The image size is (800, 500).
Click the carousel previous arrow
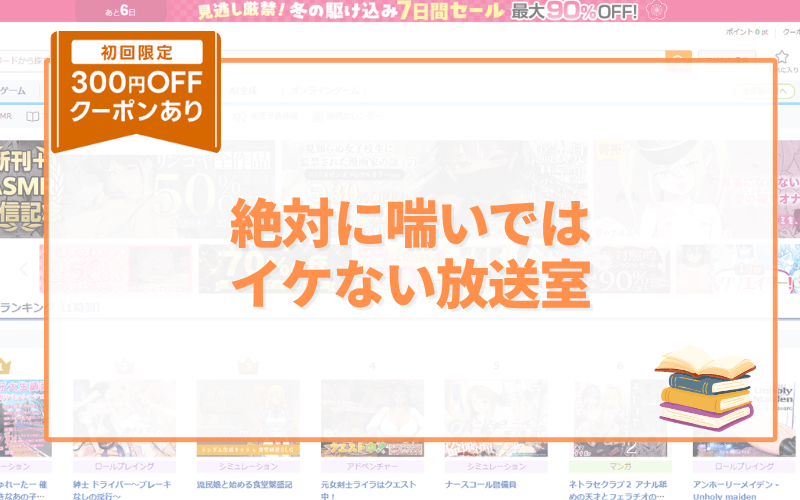click(23, 269)
